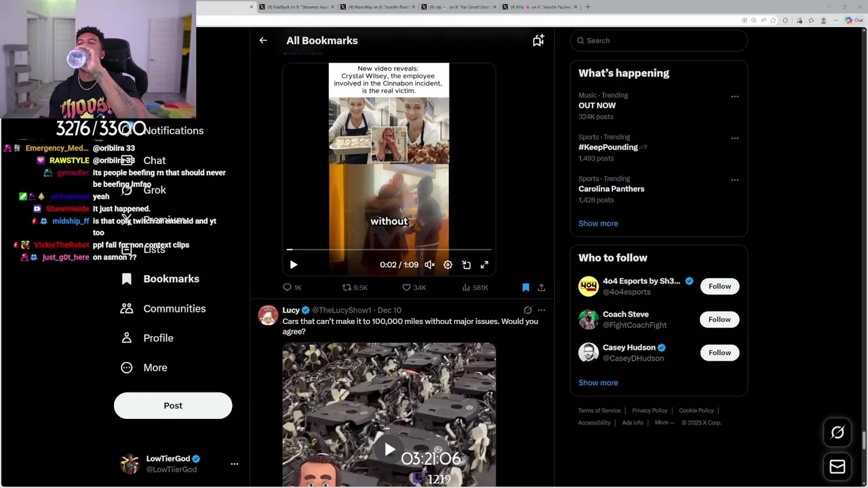Open Chat in sidebar
The width and height of the screenshot is (868, 488).
[x=144, y=161]
